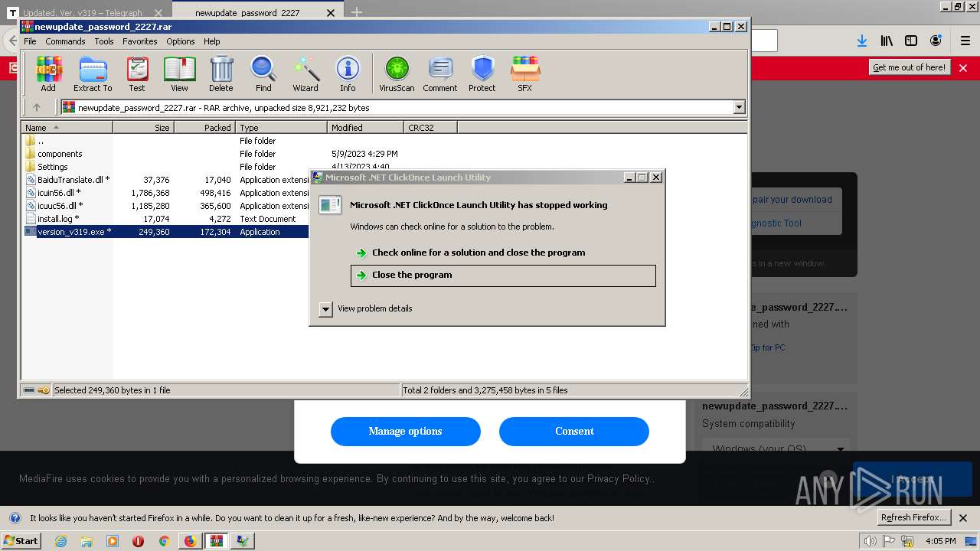980x551 pixels.
Task: Select the parent '..' folder row
Action: tap(41, 141)
